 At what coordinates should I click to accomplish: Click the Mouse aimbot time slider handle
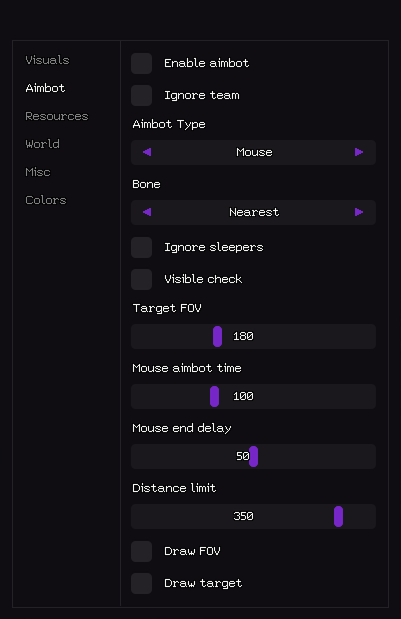214,396
